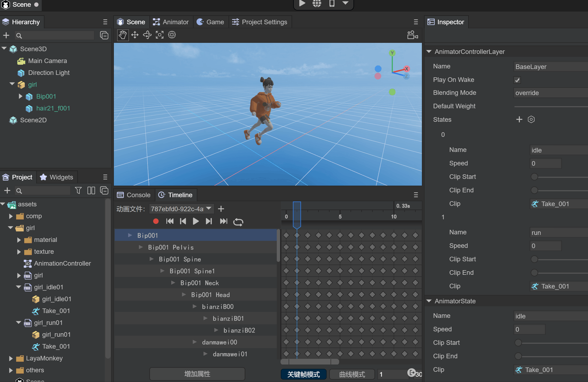Click the play button in Timeline
The width and height of the screenshot is (588, 382).
(195, 222)
